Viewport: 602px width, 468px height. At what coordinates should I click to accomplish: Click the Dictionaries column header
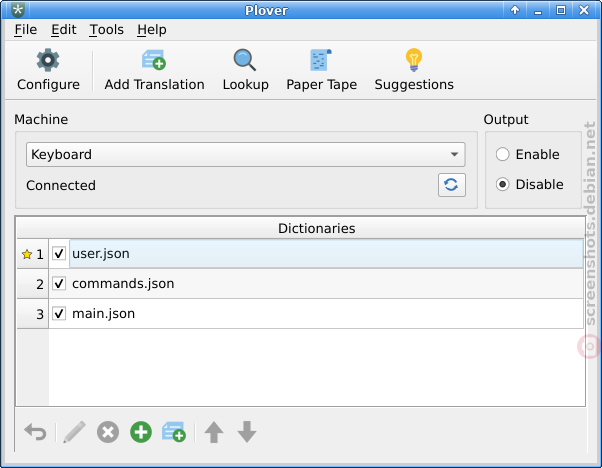pos(316,228)
